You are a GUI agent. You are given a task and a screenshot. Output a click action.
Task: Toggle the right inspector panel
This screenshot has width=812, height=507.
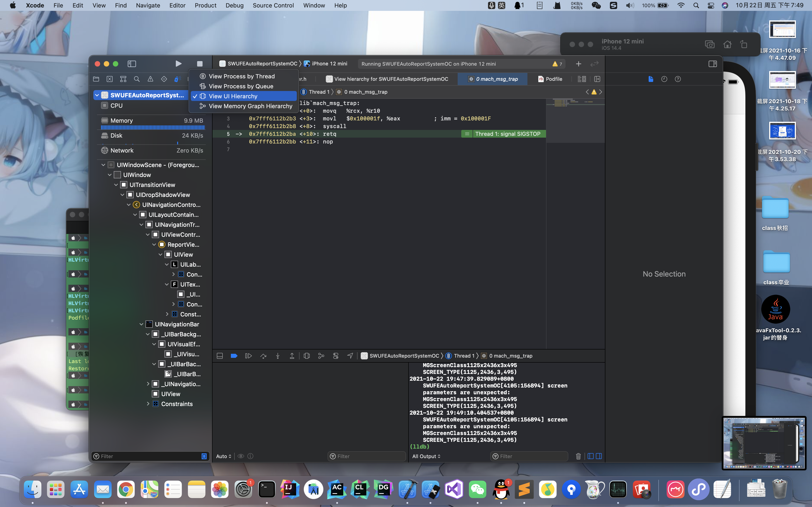click(x=713, y=64)
